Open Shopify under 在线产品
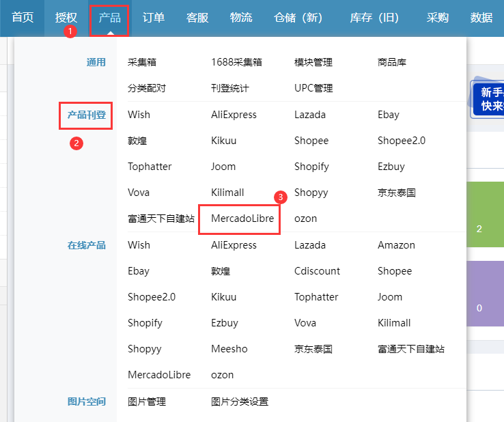 coord(145,324)
